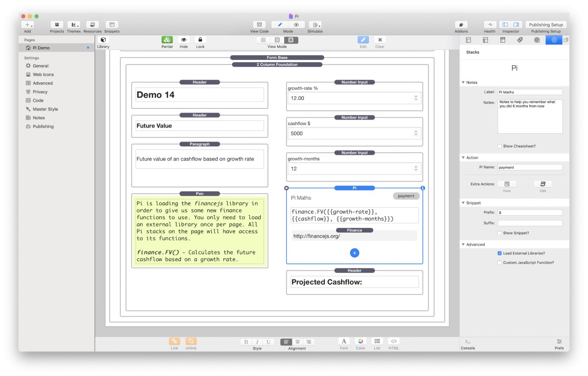588x376 pixels.
Task: Open the Themes dropdown in toolbar
Action: tap(73, 25)
